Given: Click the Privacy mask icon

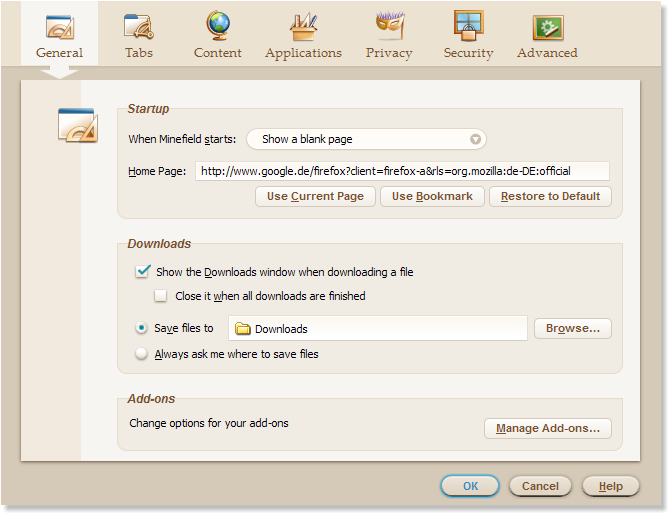Looking at the screenshot, I should (x=390, y=26).
